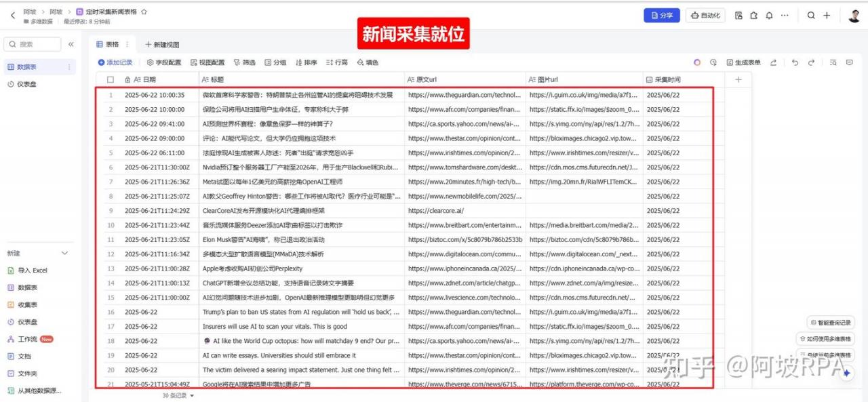Screen dimensions: 868x402
Task: Open the 排序 sort menu
Action: (x=307, y=62)
